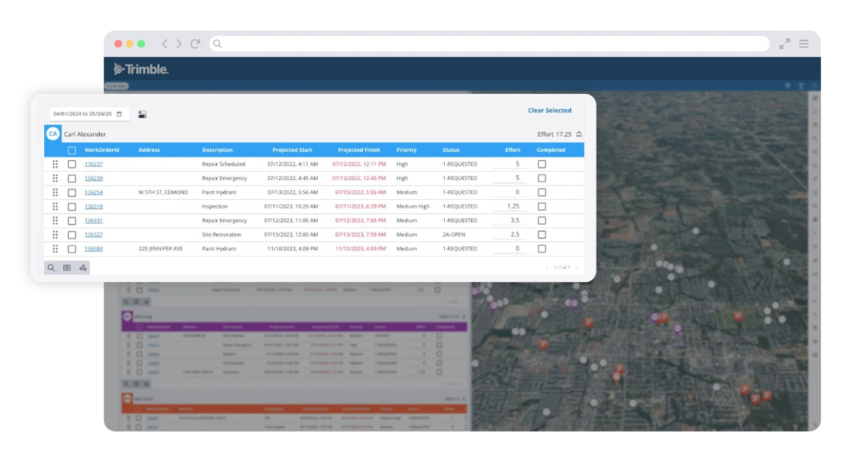Edit the Effort field showing 2.5
This screenshot has height=461, width=868.
(509, 234)
